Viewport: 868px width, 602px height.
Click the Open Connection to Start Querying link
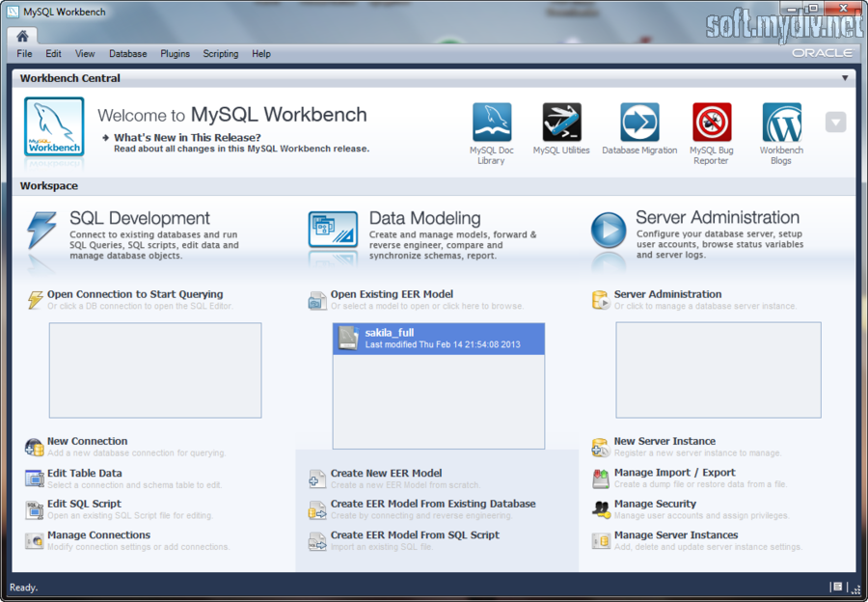point(135,294)
